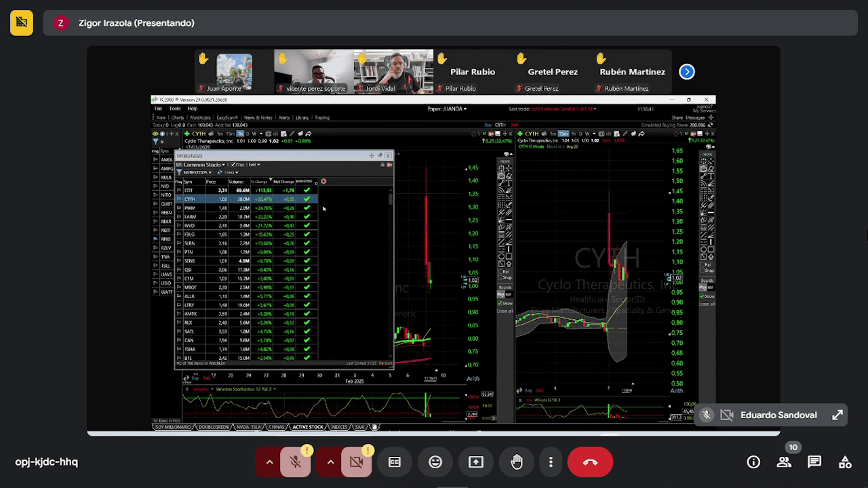Click the raise hand button
This screenshot has height=488, width=868.
[x=517, y=462]
